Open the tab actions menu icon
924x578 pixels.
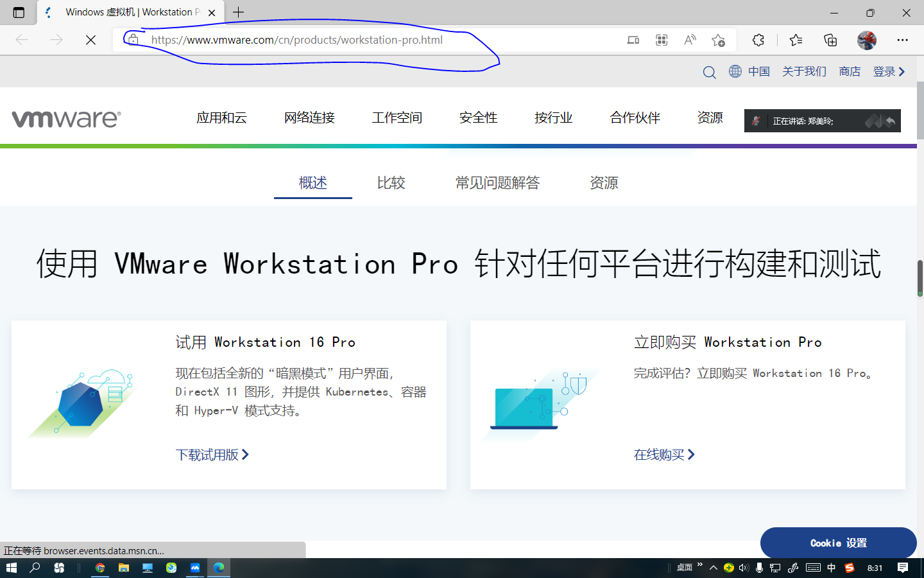point(19,12)
